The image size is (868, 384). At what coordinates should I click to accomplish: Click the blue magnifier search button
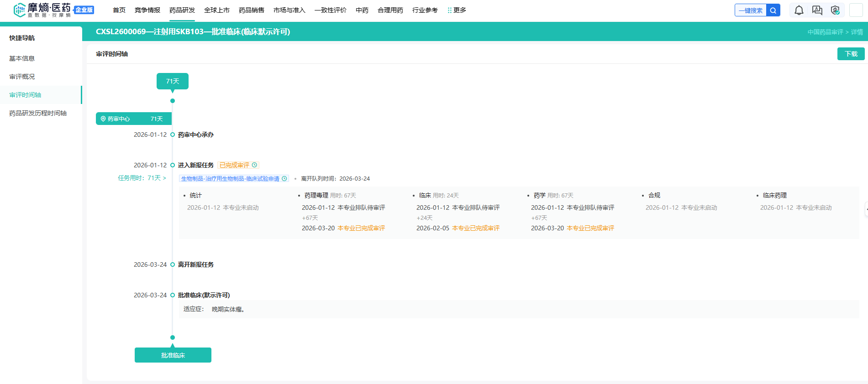coord(773,10)
